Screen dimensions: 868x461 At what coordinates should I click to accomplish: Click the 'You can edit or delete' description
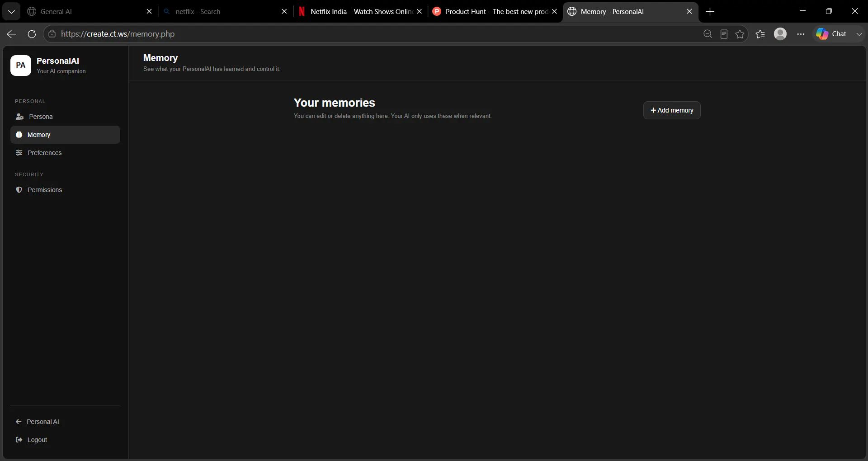[392, 116]
